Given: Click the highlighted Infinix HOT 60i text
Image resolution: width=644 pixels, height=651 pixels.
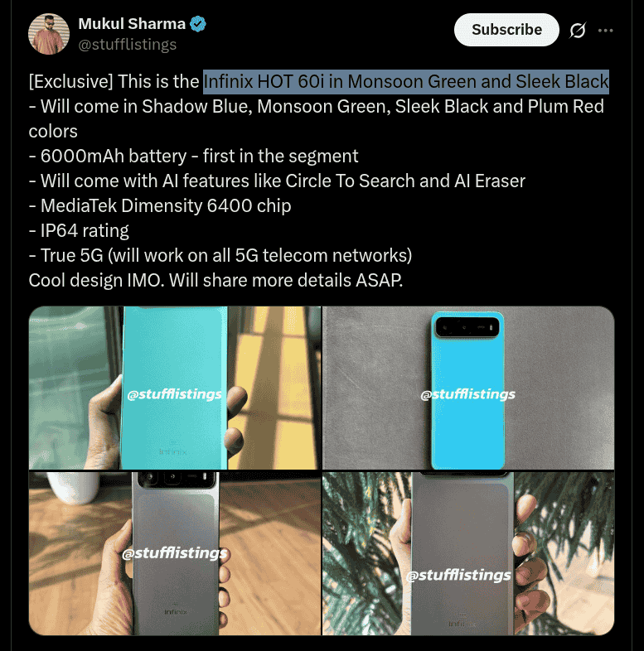Looking at the screenshot, I should coord(406,82).
